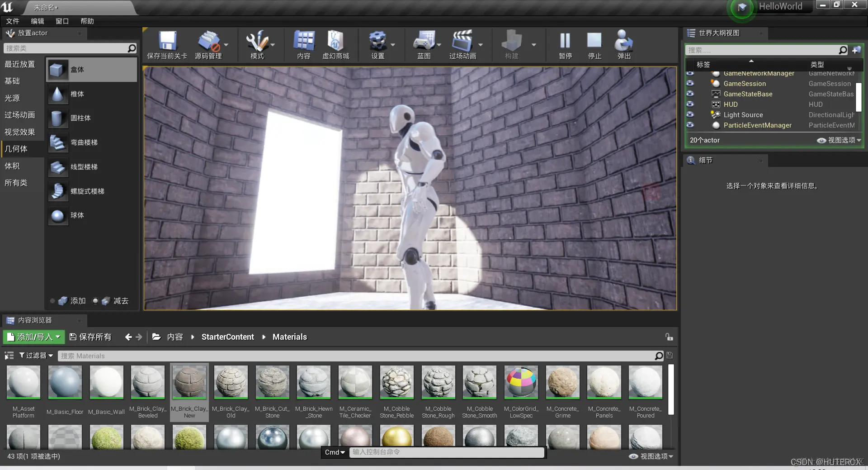This screenshot has width=868, height=470.
Task: Open the Window (窗口) menu
Action: pyautogui.click(x=62, y=21)
